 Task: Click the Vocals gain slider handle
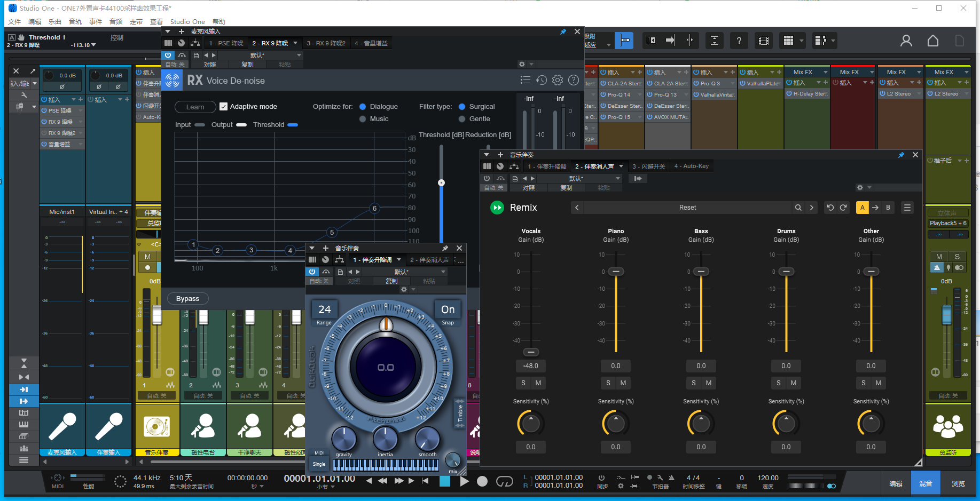(531, 352)
